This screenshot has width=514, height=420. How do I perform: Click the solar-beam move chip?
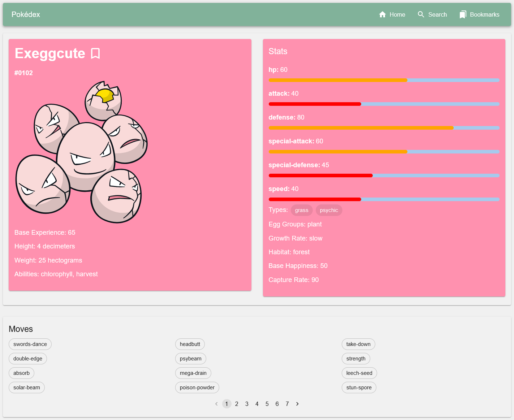coord(27,387)
